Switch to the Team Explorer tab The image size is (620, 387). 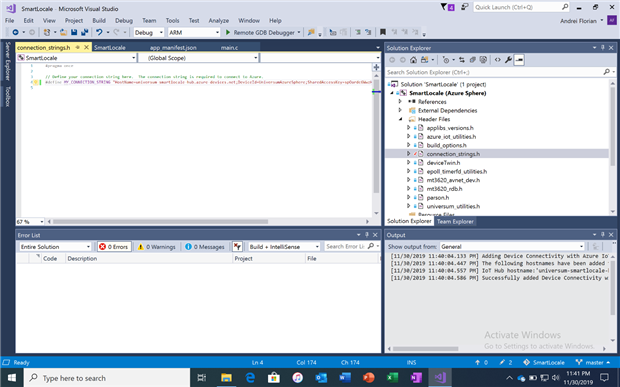pyautogui.click(x=455, y=221)
